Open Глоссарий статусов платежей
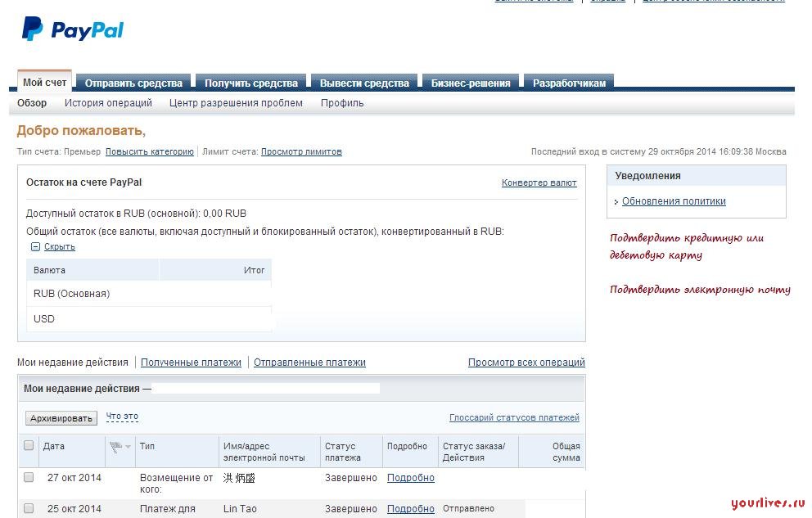 pos(514,417)
